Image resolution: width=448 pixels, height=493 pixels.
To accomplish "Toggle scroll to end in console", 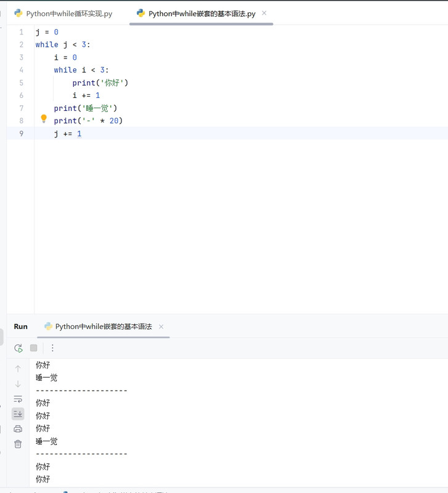I will (18, 414).
